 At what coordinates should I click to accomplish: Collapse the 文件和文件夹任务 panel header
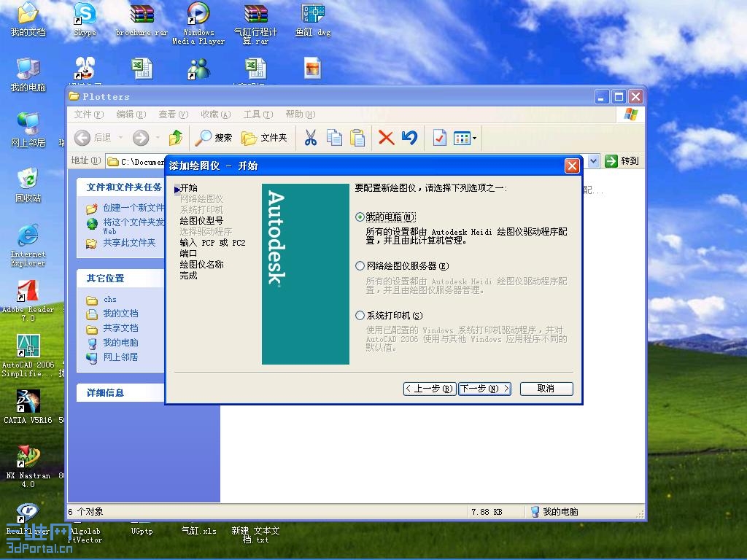120,187
